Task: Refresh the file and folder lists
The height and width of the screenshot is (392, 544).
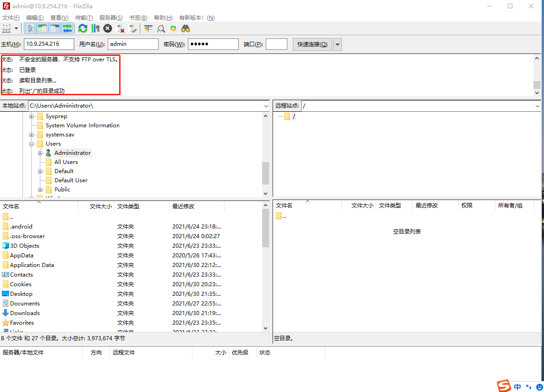Action: pyautogui.click(x=82, y=29)
